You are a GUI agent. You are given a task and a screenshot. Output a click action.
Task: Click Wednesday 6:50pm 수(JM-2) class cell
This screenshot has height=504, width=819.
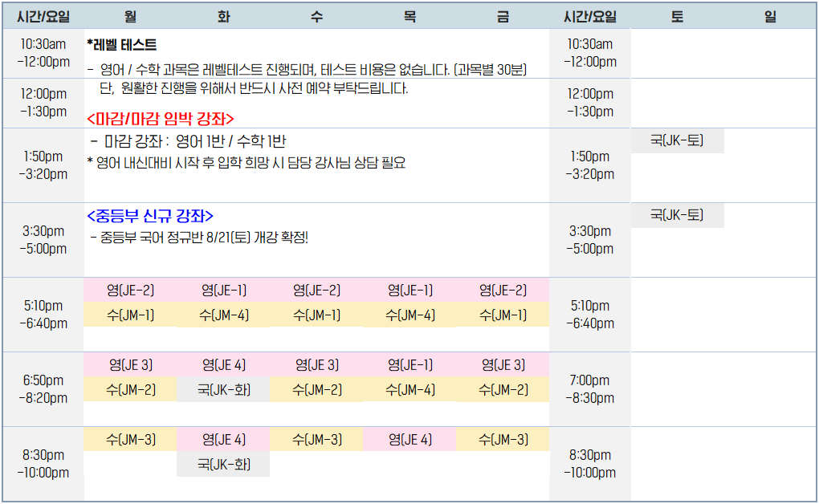(316, 390)
